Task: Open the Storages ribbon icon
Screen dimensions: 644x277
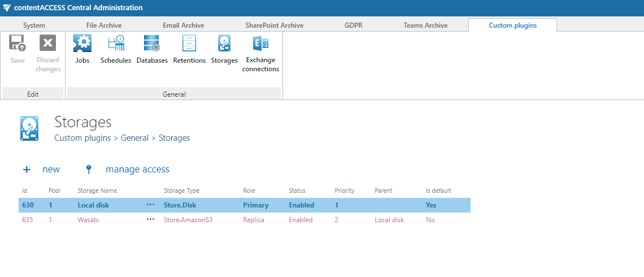Action: [224, 43]
